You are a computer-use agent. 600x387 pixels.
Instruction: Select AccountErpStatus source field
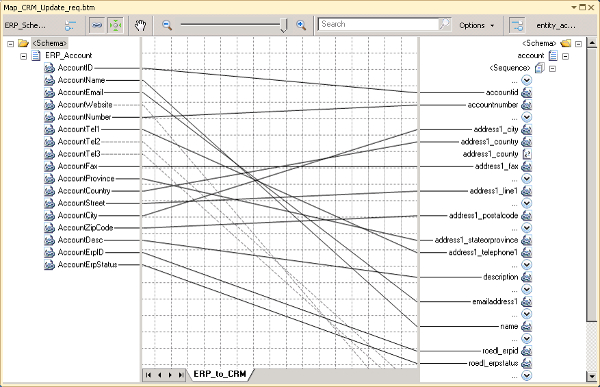87,265
